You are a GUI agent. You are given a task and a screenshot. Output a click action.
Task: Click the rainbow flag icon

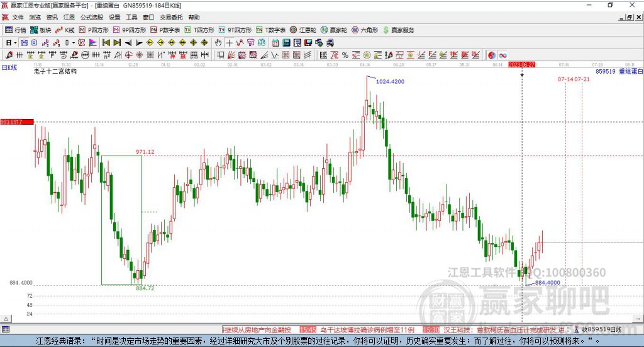[93, 43]
